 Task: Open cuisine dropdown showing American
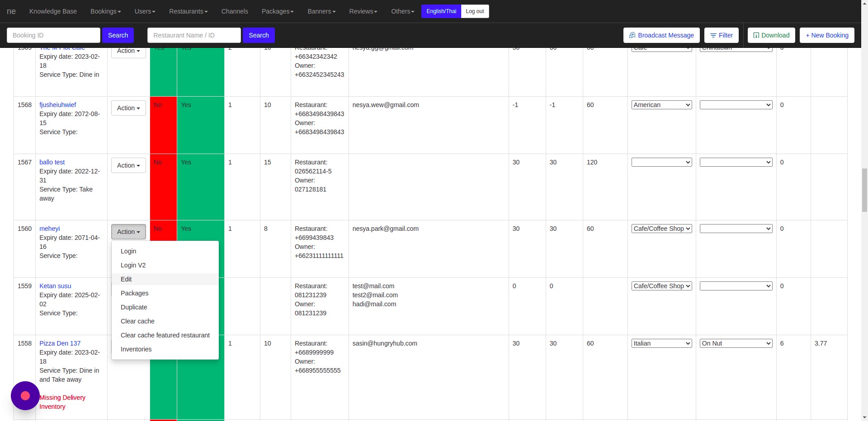tap(661, 105)
